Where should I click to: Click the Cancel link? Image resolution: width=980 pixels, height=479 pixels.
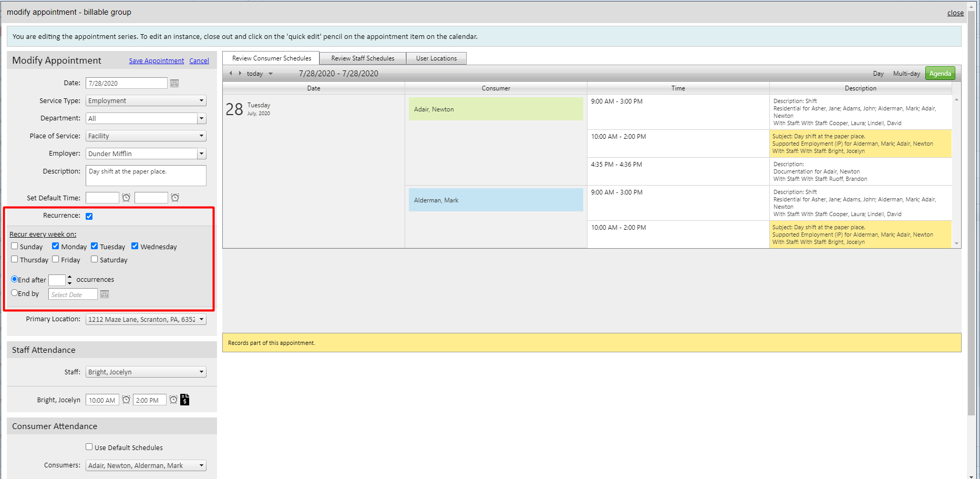[x=199, y=61]
